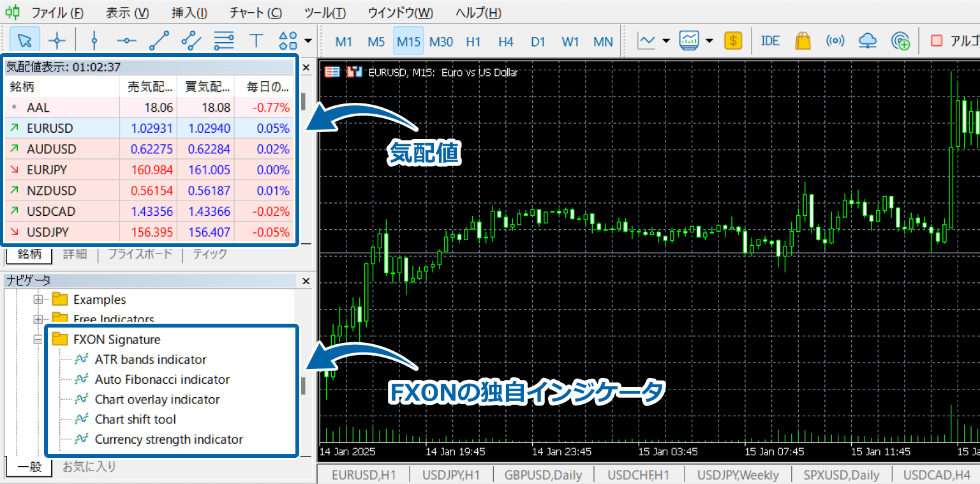Viewport: 980px width, 484px height.
Task: Switch to the プライスボード tab
Action: click(140, 254)
